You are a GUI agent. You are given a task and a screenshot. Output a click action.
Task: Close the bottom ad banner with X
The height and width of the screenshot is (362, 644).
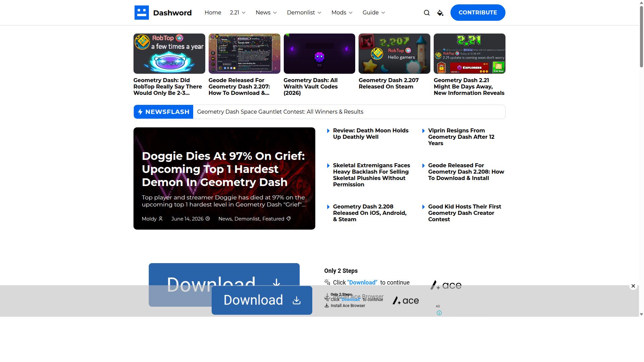(633, 286)
